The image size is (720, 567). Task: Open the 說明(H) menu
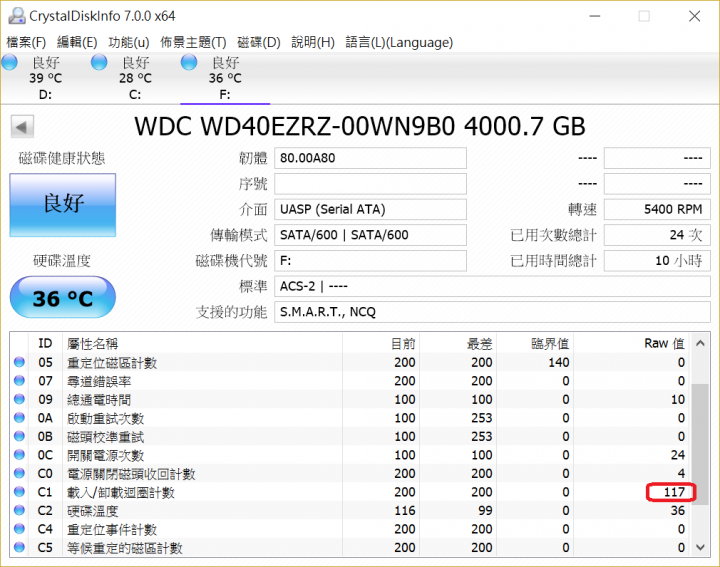click(x=313, y=42)
